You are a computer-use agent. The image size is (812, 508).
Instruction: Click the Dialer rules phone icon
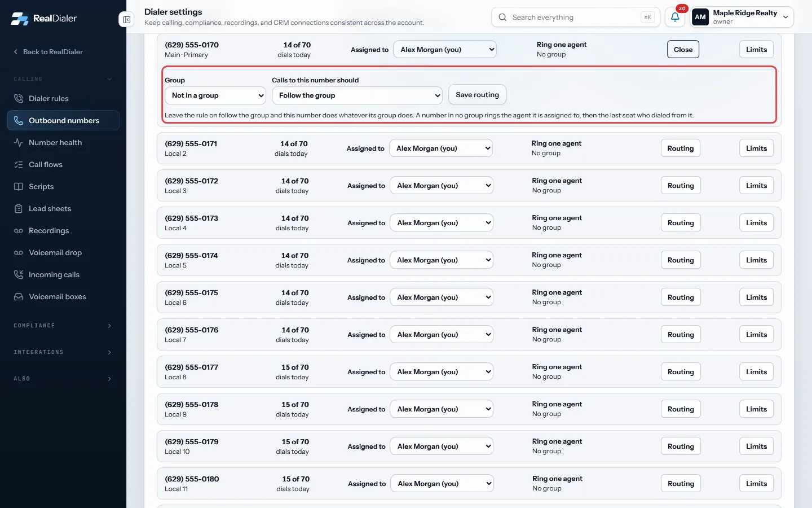[19, 98]
